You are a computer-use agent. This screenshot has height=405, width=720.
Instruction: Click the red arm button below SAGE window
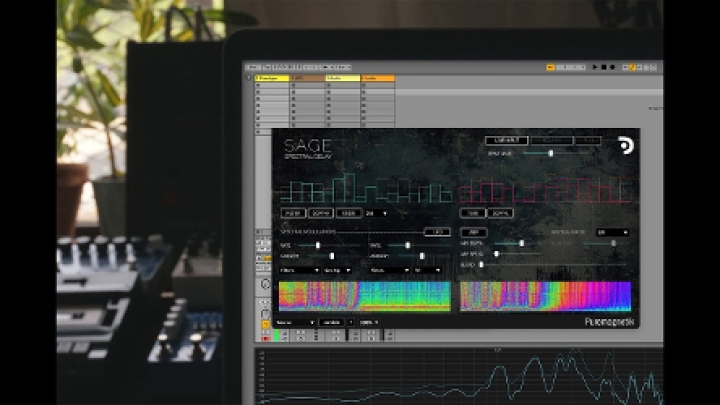(265, 339)
